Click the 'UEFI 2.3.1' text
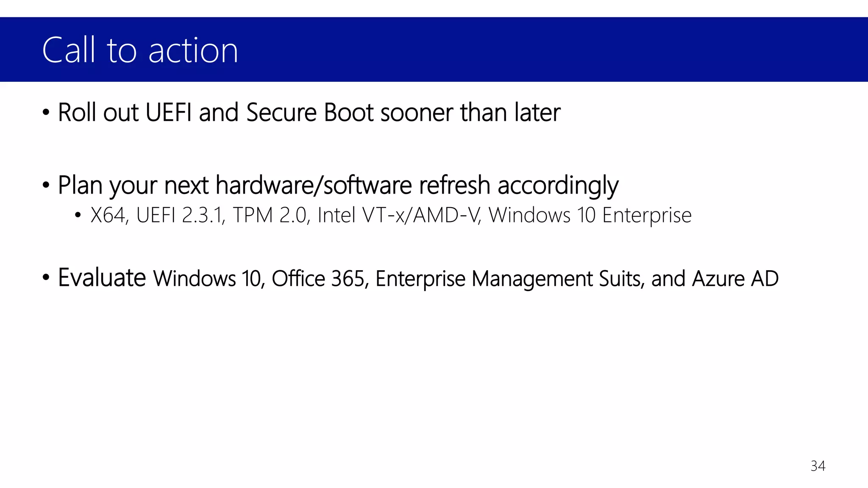 (181, 215)
